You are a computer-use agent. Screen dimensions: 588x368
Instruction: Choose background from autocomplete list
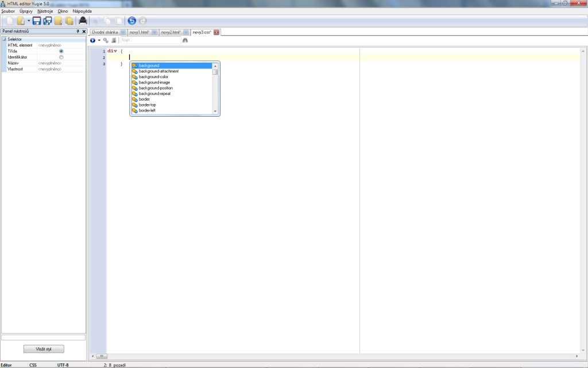click(172, 66)
